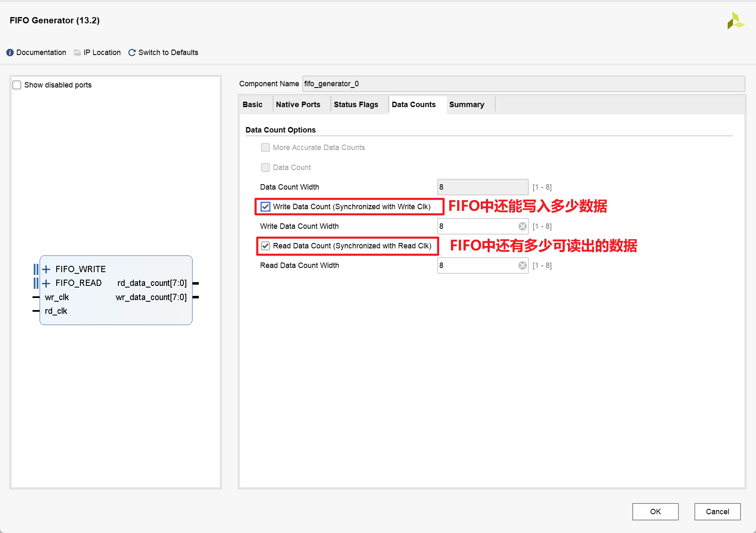Uncheck Read Data Count synchronized checkbox
Image resolution: width=756 pixels, height=533 pixels.
pyautogui.click(x=265, y=246)
